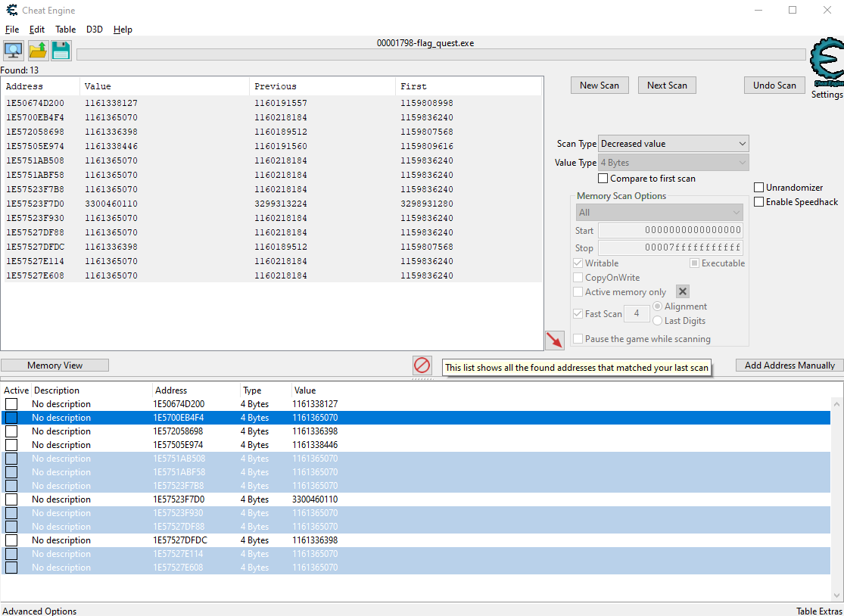Click the floppy disk save icon
The height and width of the screenshot is (616, 844).
click(61, 50)
